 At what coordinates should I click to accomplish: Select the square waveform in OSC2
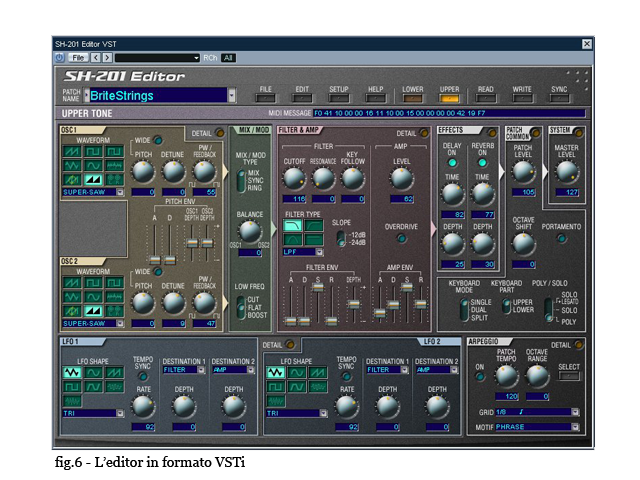coord(93,283)
